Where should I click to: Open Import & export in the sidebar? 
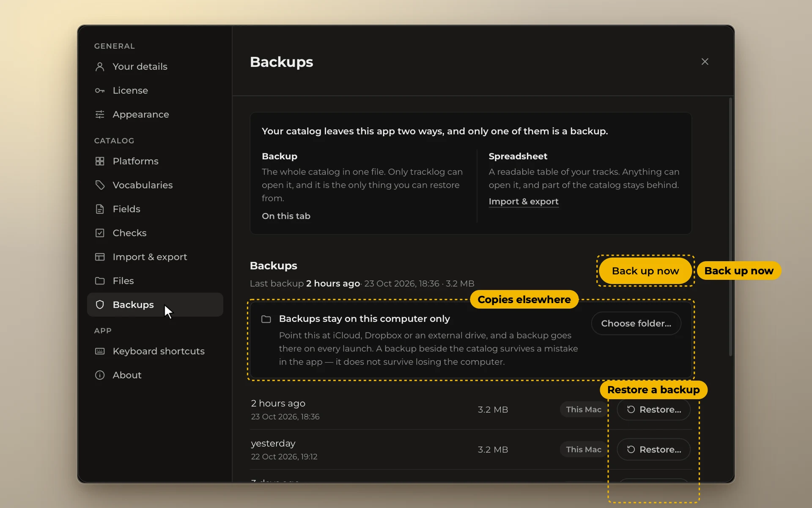pyautogui.click(x=155, y=257)
